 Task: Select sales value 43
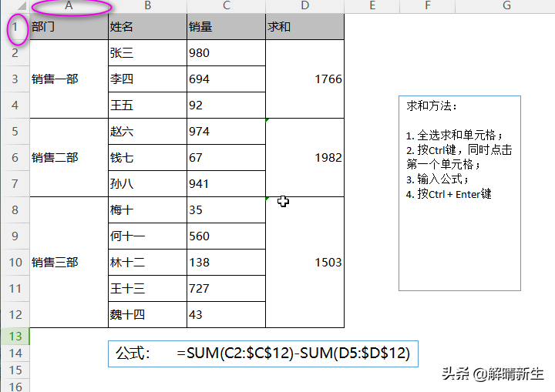pos(226,314)
